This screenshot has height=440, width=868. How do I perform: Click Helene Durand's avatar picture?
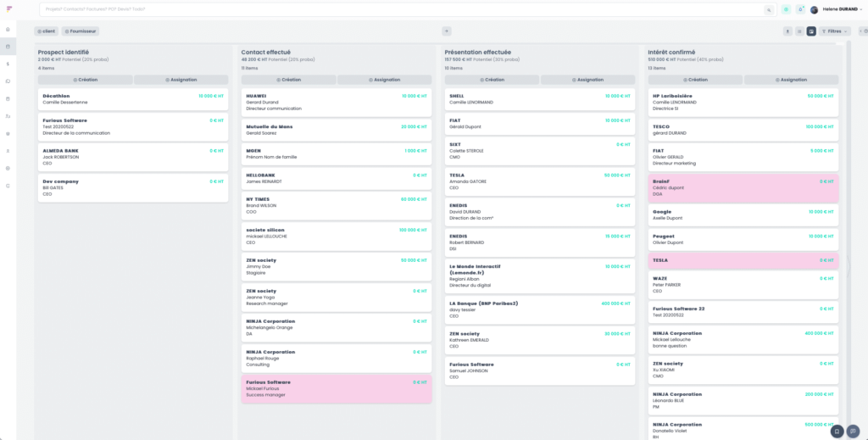coord(815,9)
